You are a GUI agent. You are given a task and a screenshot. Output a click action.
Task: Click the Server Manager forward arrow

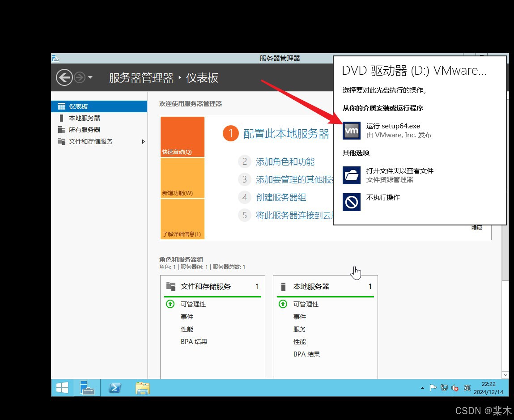(x=80, y=78)
